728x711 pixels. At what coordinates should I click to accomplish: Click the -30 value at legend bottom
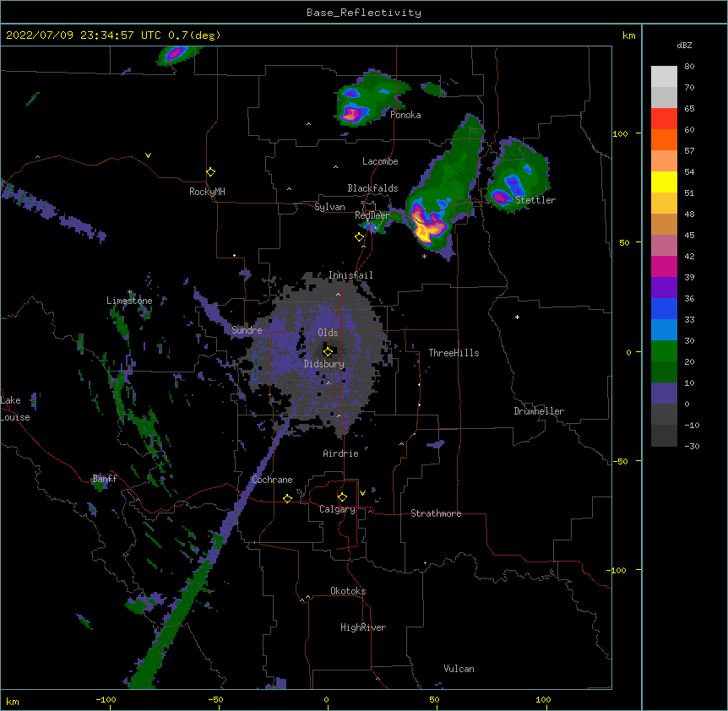point(692,446)
